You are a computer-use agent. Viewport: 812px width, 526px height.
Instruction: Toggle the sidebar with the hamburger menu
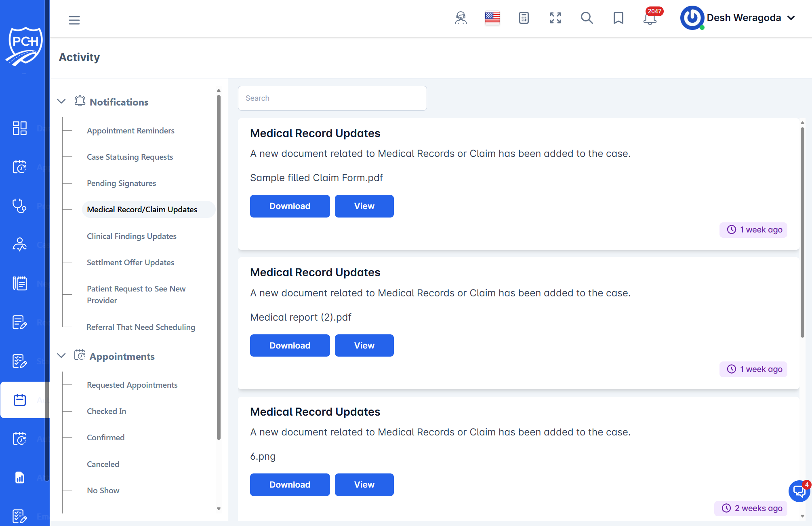[74, 20]
